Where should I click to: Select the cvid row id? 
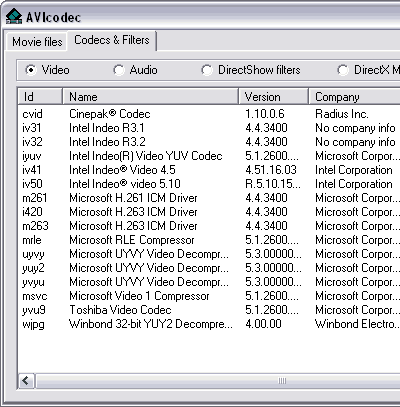pos(32,114)
